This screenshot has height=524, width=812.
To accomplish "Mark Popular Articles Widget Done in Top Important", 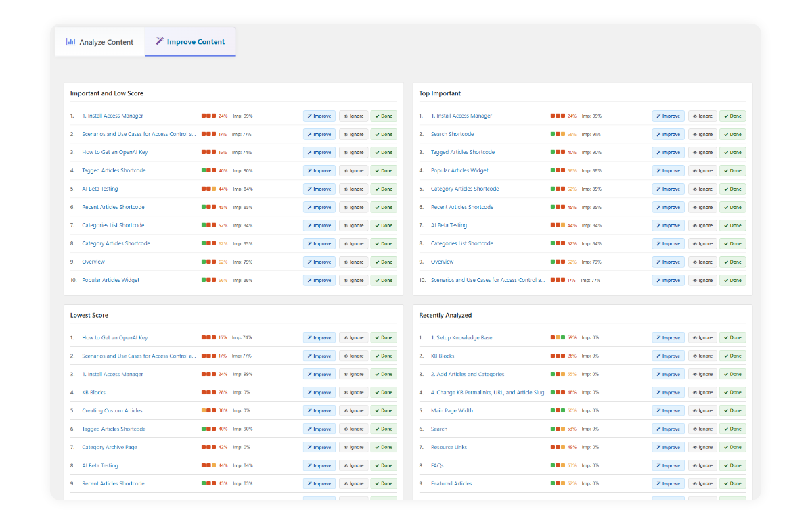I will 732,171.
